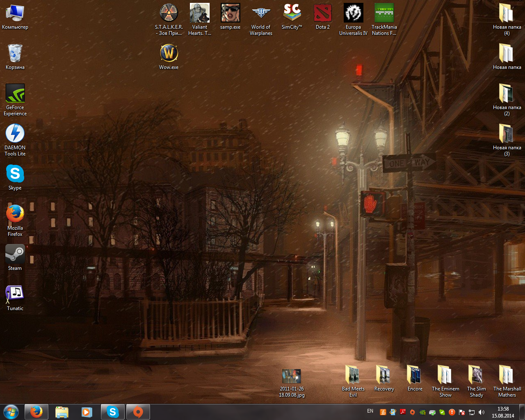The width and height of the screenshot is (525, 420).
Task: Switch to Skype on the taskbar
Action: pos(112,412)
